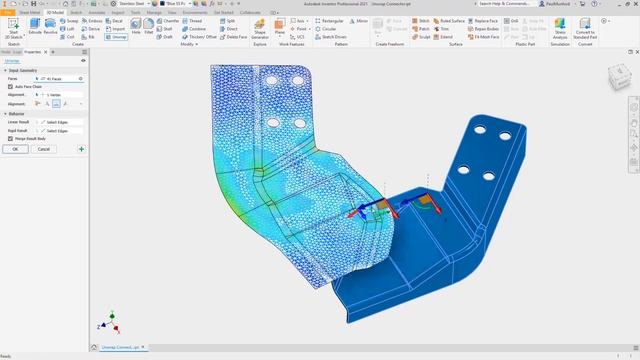Select the Hole tool
The height and width of the screenshot is (360, 640).
click(x=136, y=27)
